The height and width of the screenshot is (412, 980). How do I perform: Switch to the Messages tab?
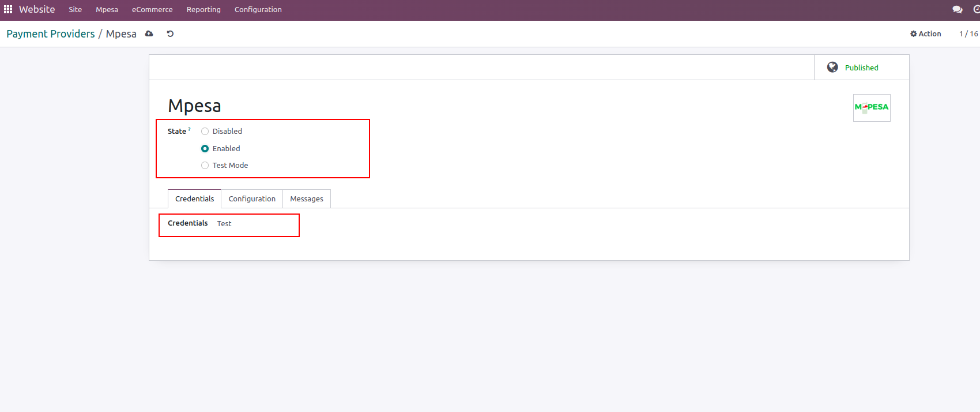(x=307, y=199)
